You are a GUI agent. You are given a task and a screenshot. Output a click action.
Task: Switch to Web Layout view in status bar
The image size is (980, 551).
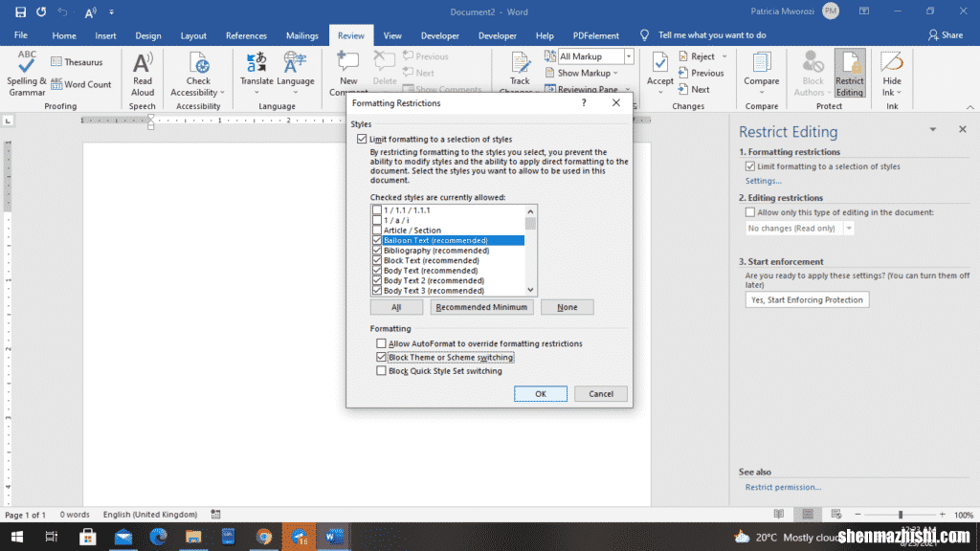836,515
